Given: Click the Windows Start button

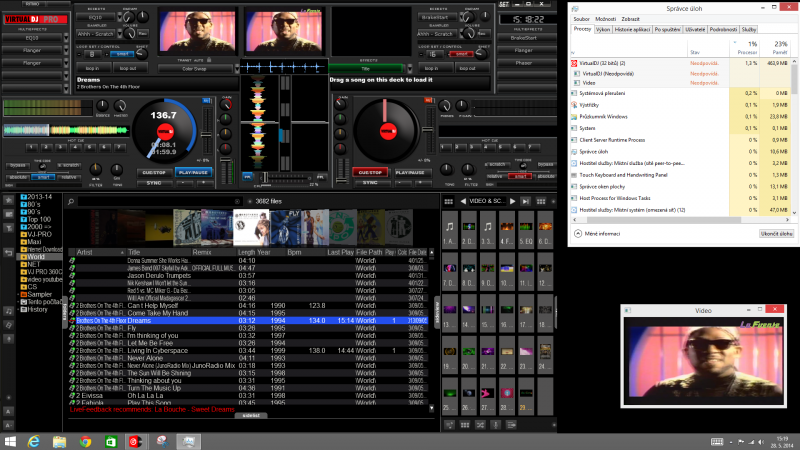Looking at the screenshot, I should coord(10,442).
